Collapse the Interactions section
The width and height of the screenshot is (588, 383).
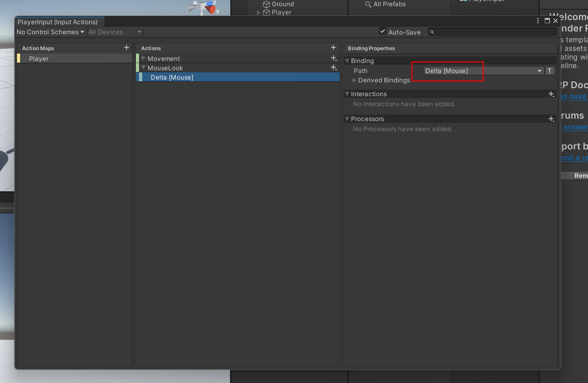click(347, 94)
